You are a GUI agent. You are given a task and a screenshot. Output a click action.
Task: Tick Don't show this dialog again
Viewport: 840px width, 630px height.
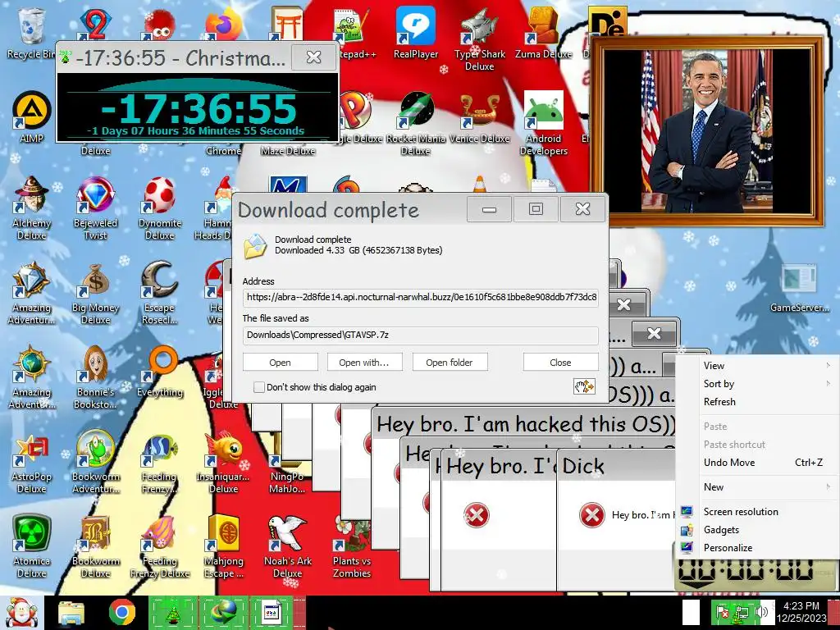coord(258,387)
